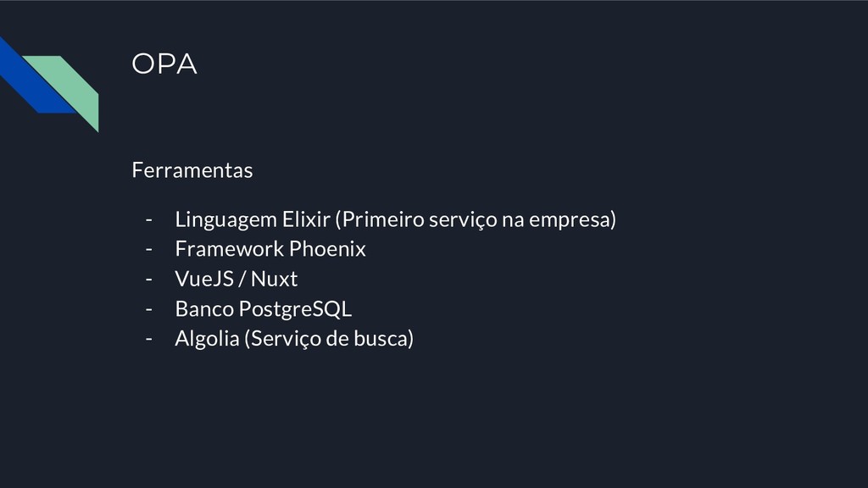Click the dash before Linguagem Elixir
The height and width of the screenshot is (488, 868).
pos(149,219)
